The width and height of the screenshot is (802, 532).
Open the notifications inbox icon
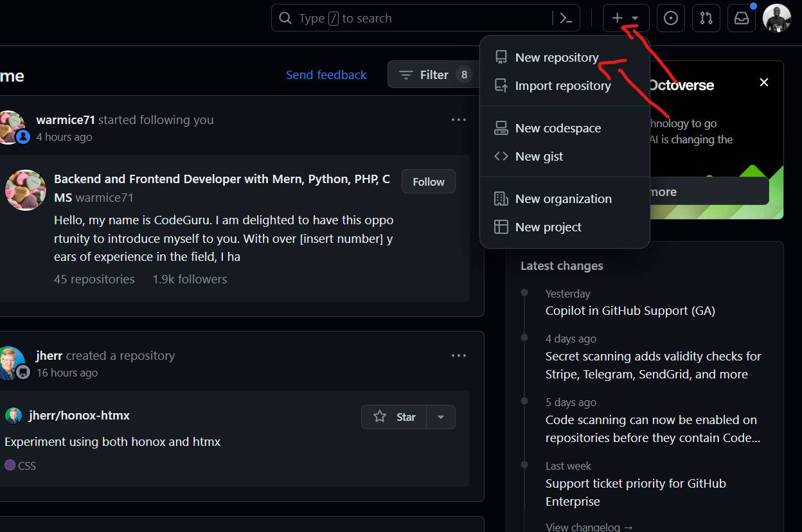pyautogui.click(x=742, y=19)
